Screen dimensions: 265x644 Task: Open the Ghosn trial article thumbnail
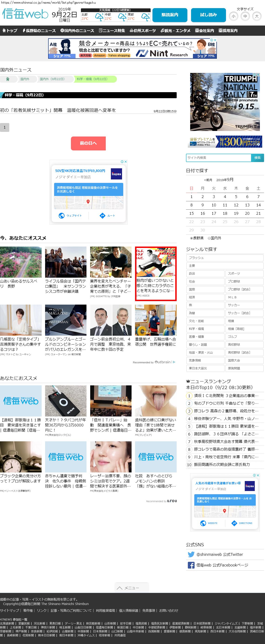point(111,320)
